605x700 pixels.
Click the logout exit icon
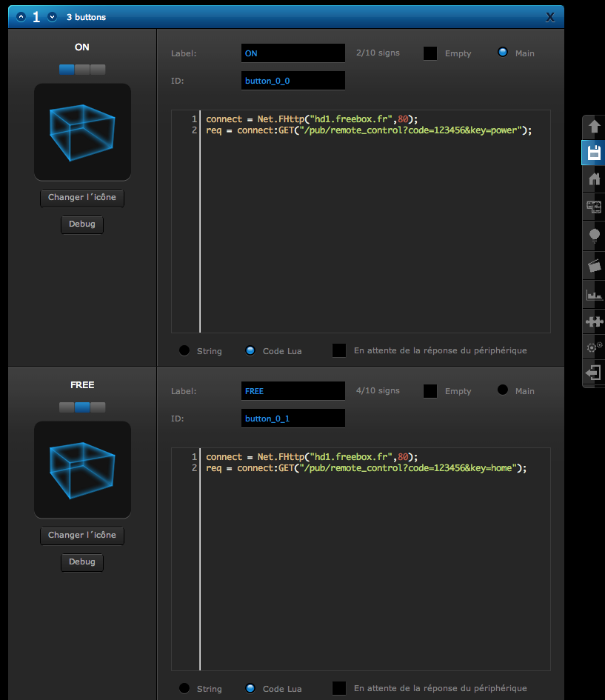(593, 373)
